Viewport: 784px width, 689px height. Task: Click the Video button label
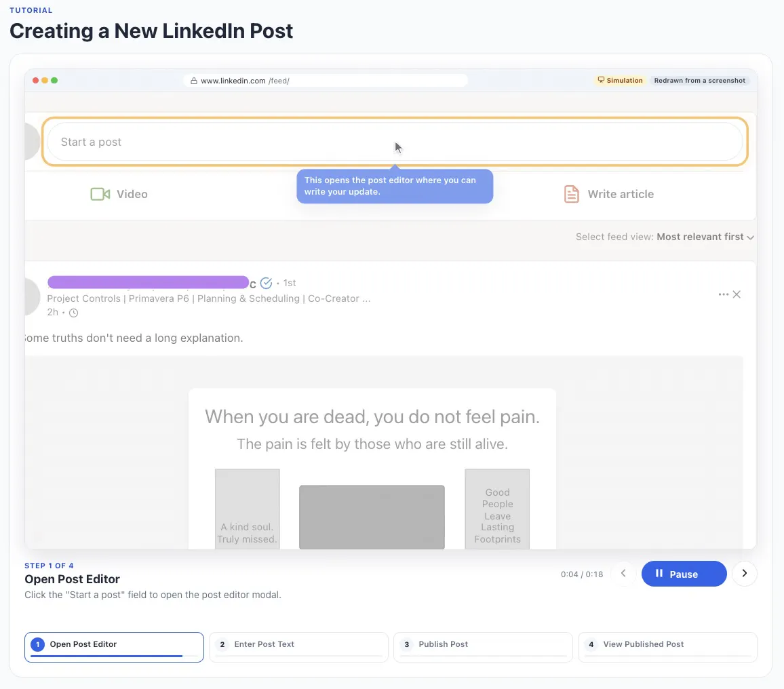pyautogui.click(x=132, y=194)
